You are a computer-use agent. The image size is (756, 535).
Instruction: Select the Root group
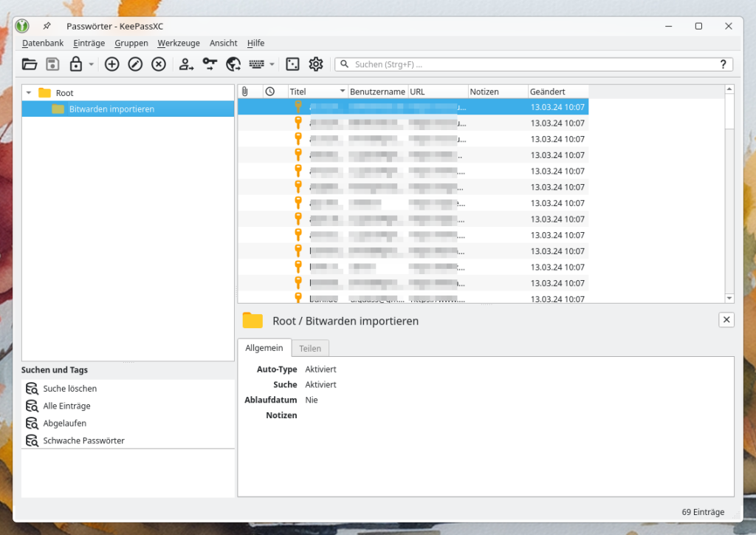point(65,93)
